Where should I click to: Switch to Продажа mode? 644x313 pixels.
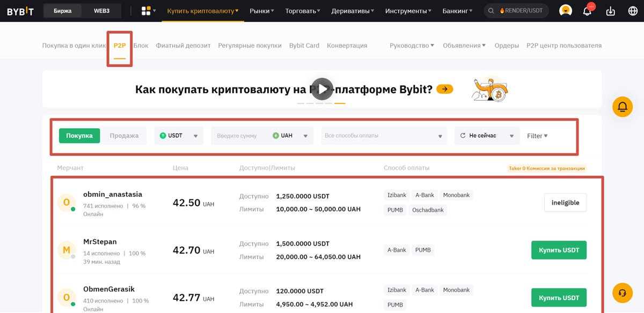[124, 136]
